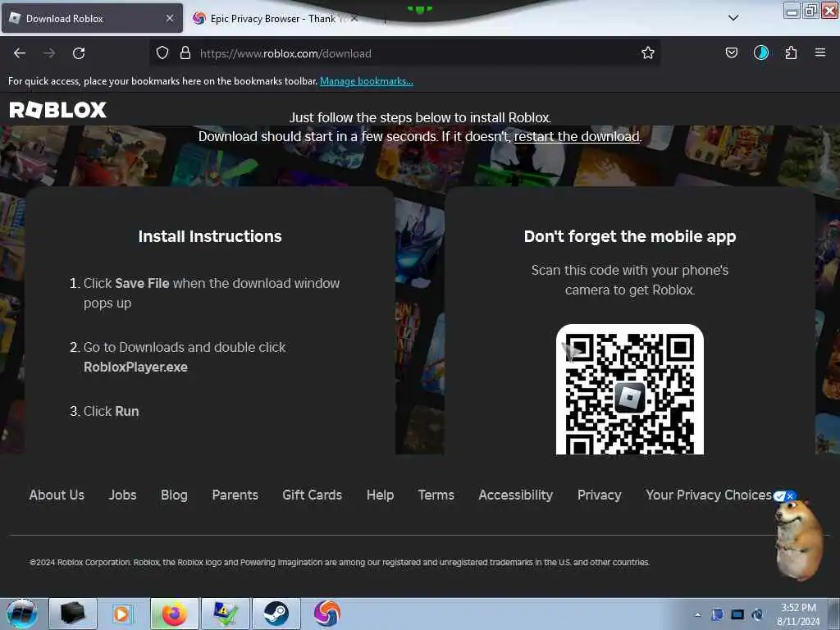Show hidden system tray icons
Viewport: 840px width, 630px height.
click(x=697, y=614)
